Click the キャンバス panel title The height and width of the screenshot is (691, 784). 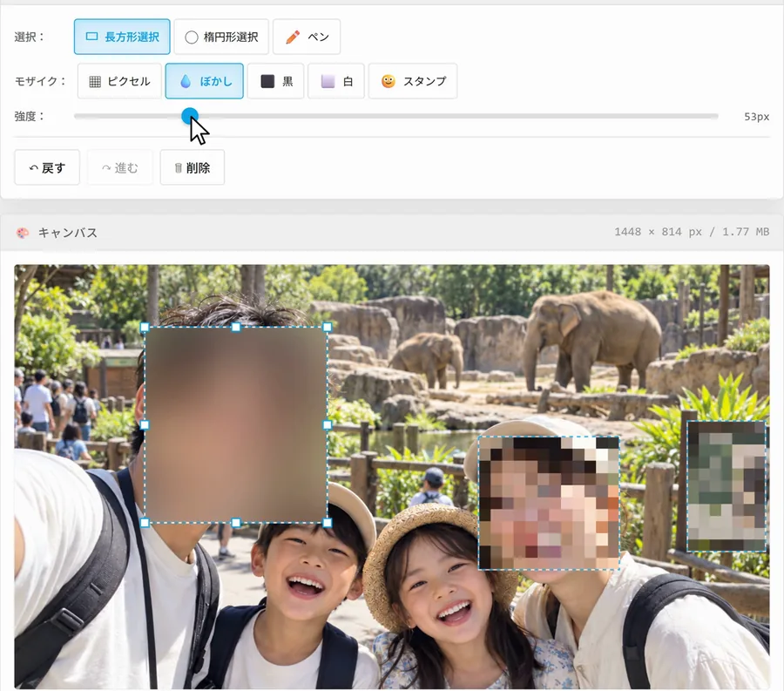pyautogui.click(x=67, y=233)
